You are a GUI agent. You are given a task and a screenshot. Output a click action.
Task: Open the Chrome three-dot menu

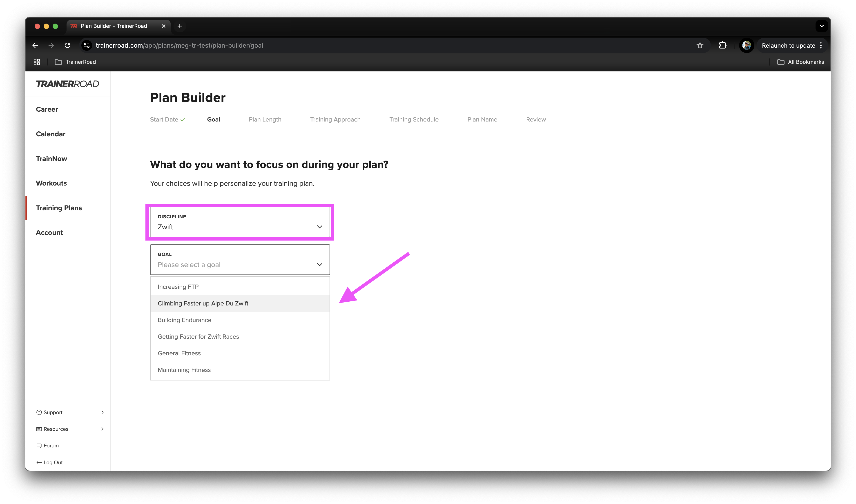[821, 45]
